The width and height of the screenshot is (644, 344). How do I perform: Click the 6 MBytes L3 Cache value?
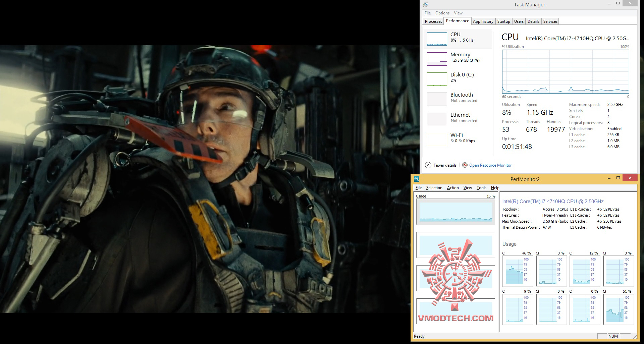pyautogui.click(x=604, y=227)
